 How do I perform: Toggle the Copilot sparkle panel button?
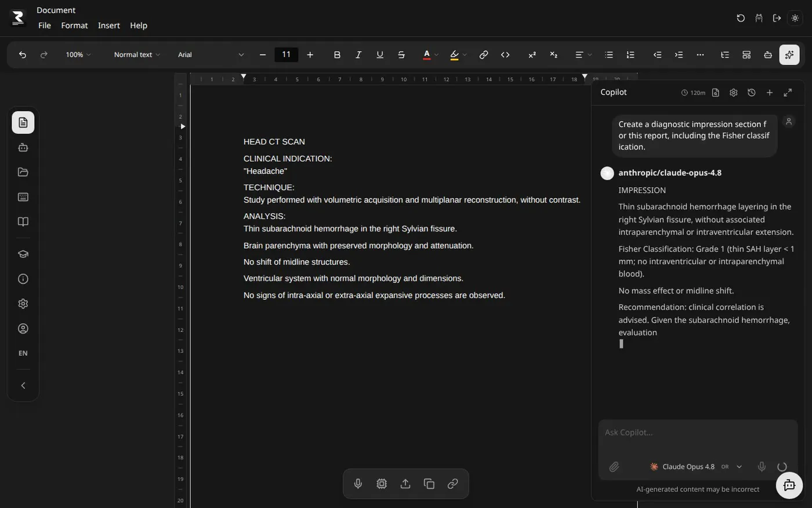click(x=789, y=55)
